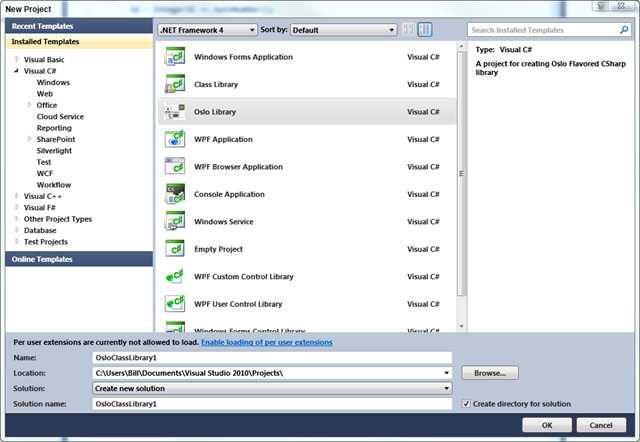This screenshot has width=640, height=442.
Task: Open the Recent Templates section
Action: pyautogui.click(x=79, y=26)
